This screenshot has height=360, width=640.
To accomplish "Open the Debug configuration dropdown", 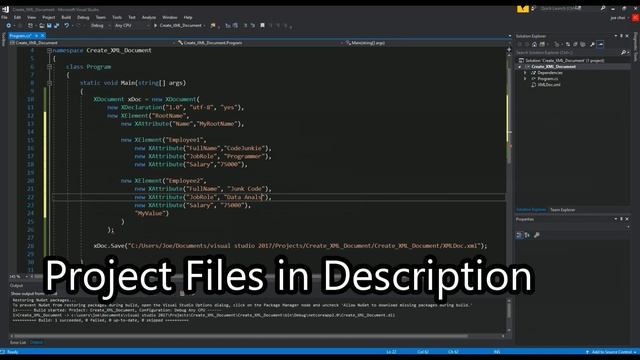I will 100,25.
